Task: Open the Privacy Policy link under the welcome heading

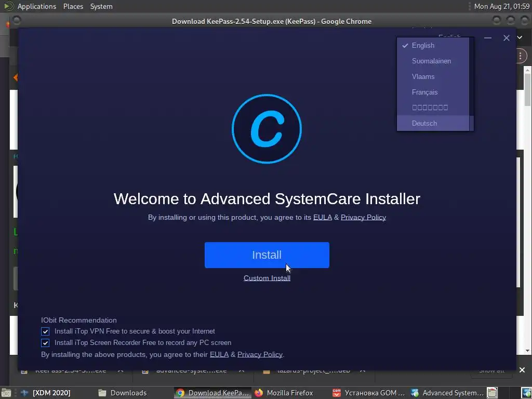Action: coord(363,217)
